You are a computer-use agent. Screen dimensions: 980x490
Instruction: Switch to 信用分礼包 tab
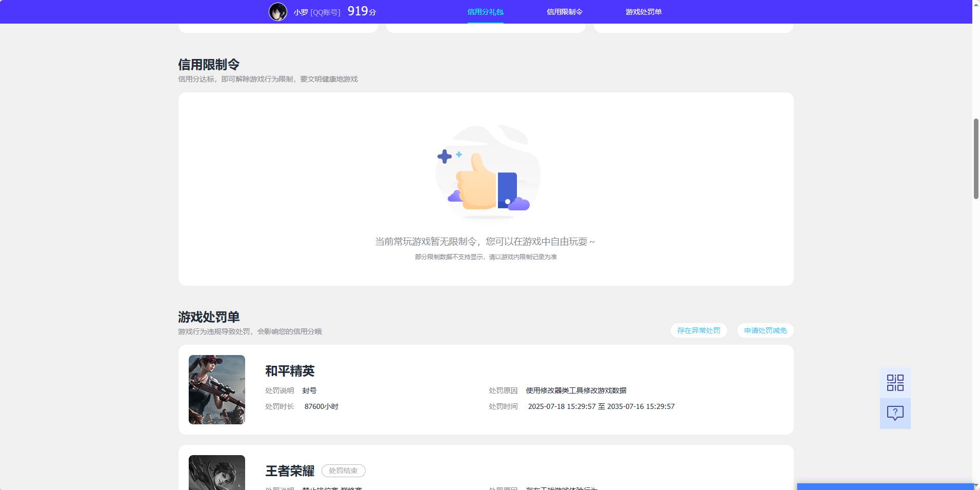[x=485, y=12]
